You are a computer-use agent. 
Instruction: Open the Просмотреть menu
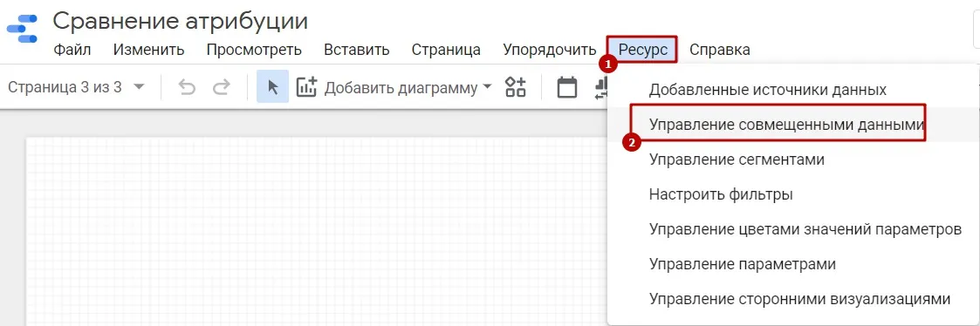254,50
